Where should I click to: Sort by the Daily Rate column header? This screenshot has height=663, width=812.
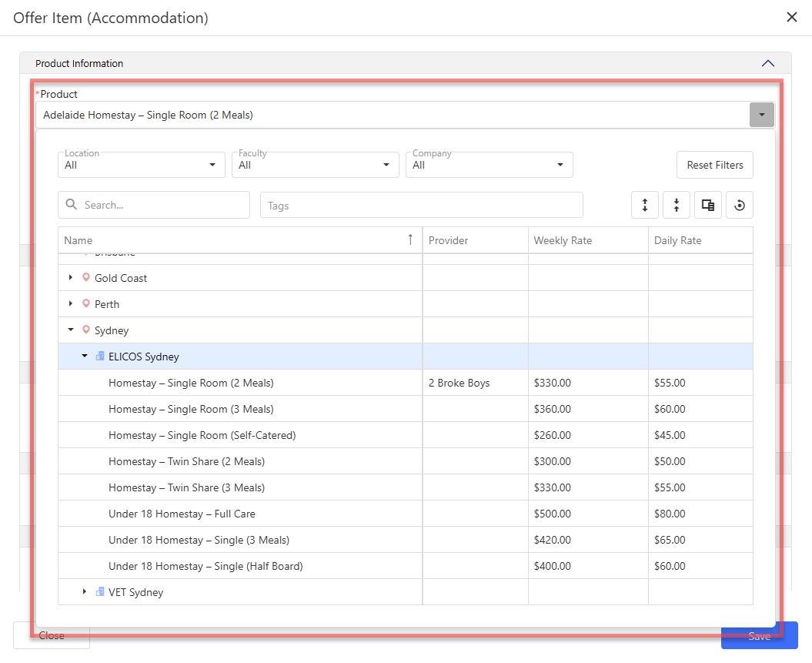coord(700,240)
